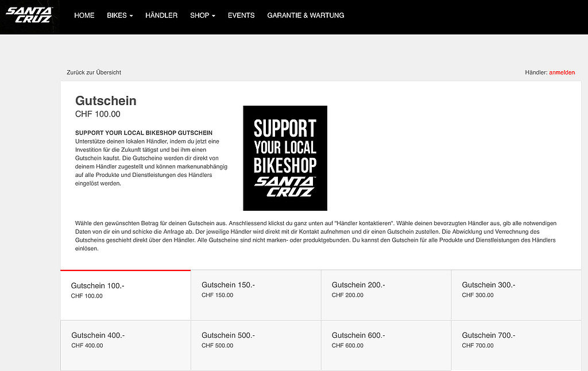Select the Gutschein 300.- option
Image resolution: width=588 pixels, height=371 pixels.
point(516,295)
